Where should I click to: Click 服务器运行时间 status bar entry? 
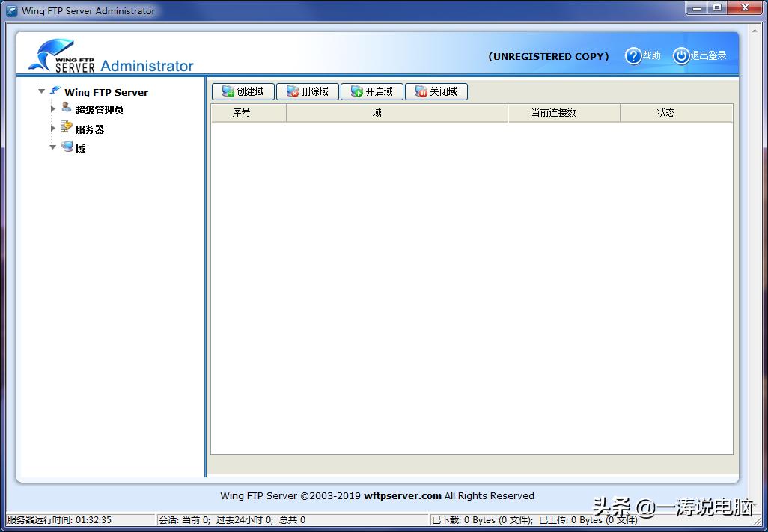pyautogui.click(x=59, y=520)
